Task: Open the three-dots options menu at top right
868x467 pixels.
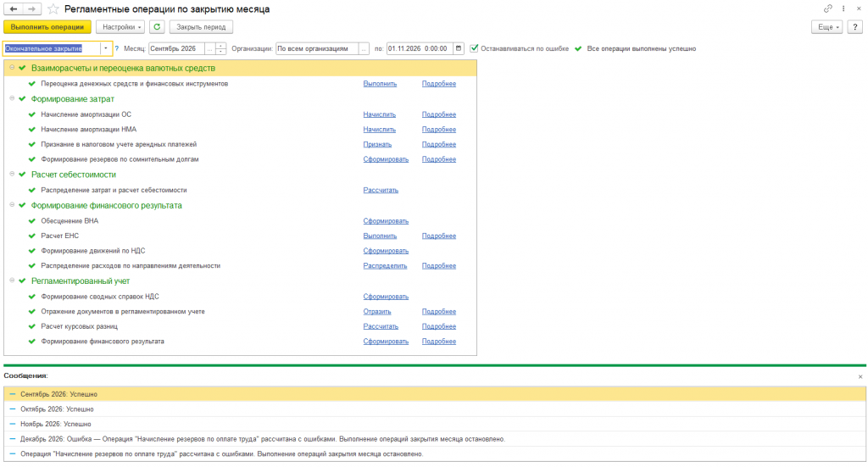Action: click(x=843, y=8)
